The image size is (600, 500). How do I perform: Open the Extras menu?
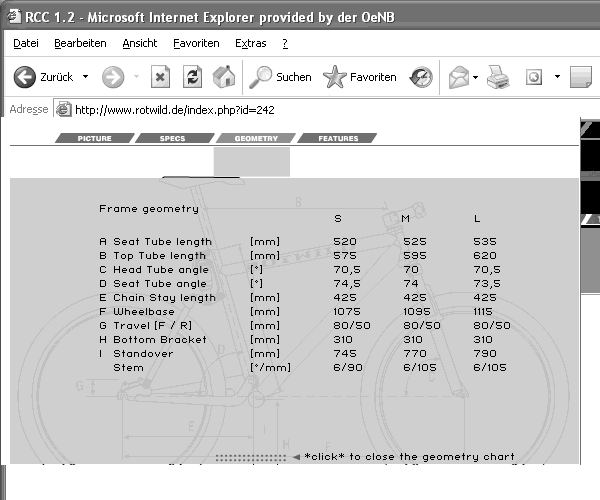[x=251, y=43]
